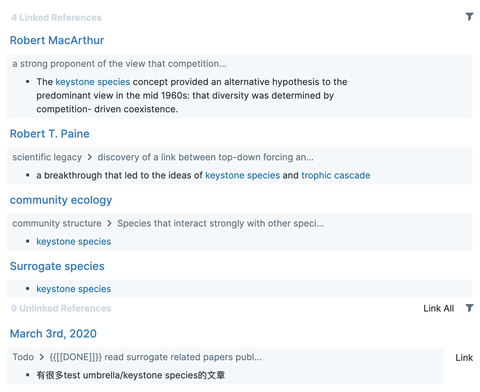Click keystone species link under community ecology

pos(74,242)
